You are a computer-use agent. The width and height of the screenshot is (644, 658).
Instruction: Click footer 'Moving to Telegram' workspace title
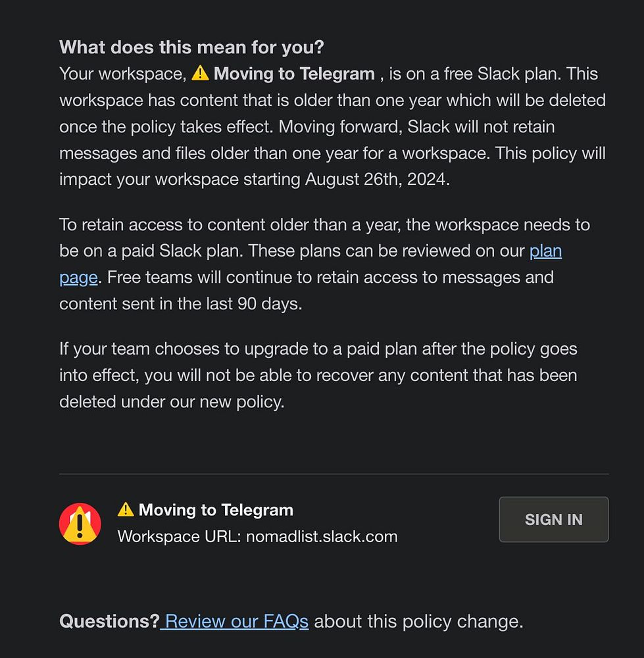click(216, 510)
